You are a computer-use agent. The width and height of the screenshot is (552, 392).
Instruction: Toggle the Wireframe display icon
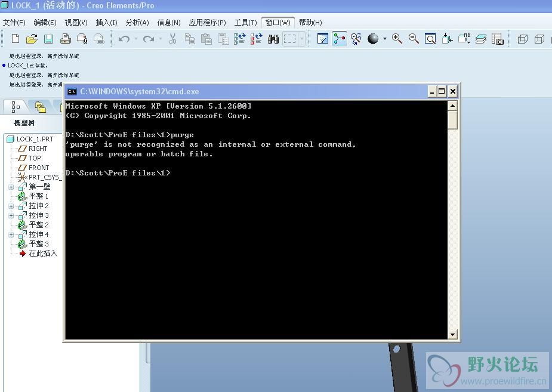pyautogui.click(x=522, y=39)
